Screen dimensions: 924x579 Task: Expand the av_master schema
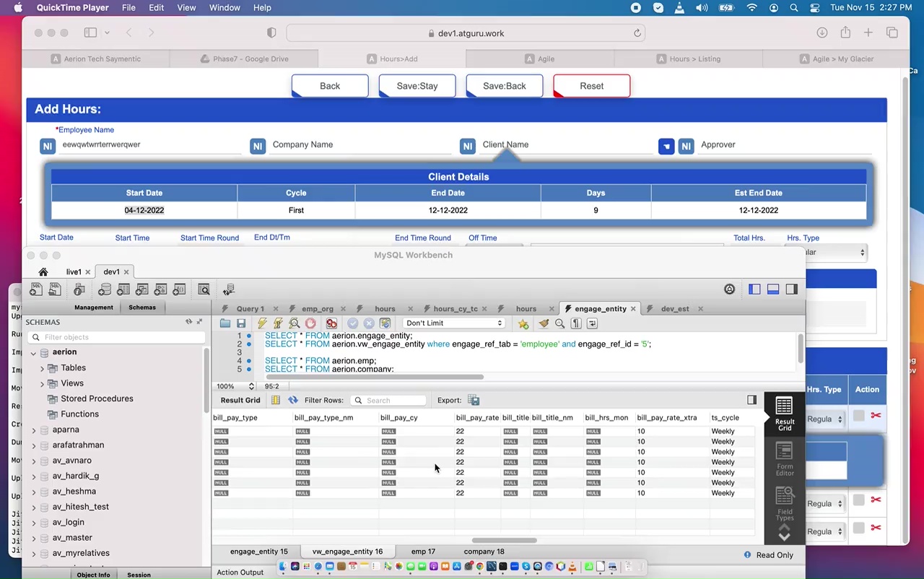pyautogui.click(x=34, y=538)
